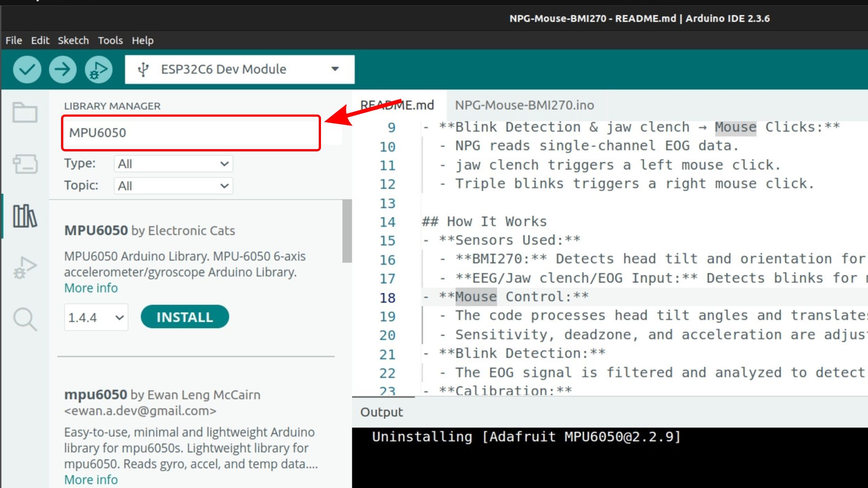Open More info for Ewan Leng McCairn library
This screenshot has width=868, height=488.
[x=91, y=479]
